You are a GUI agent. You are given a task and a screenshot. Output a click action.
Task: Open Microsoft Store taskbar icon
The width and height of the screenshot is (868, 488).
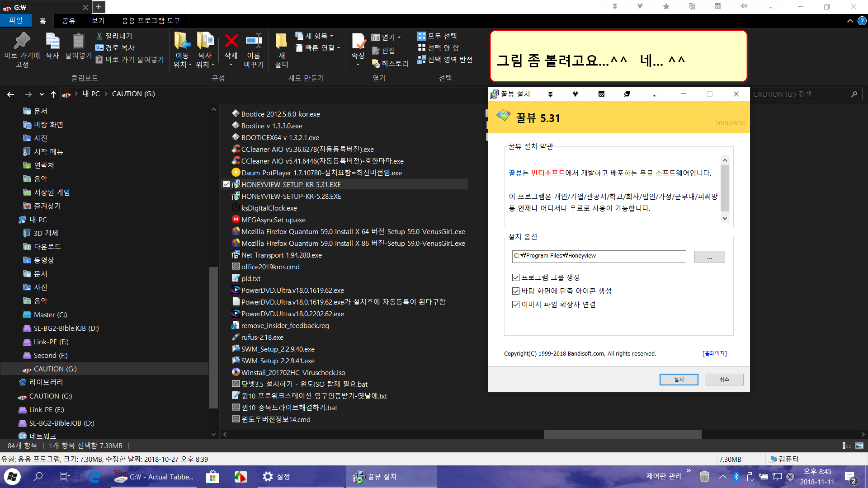pyautogui.click(x=212, y=477)
